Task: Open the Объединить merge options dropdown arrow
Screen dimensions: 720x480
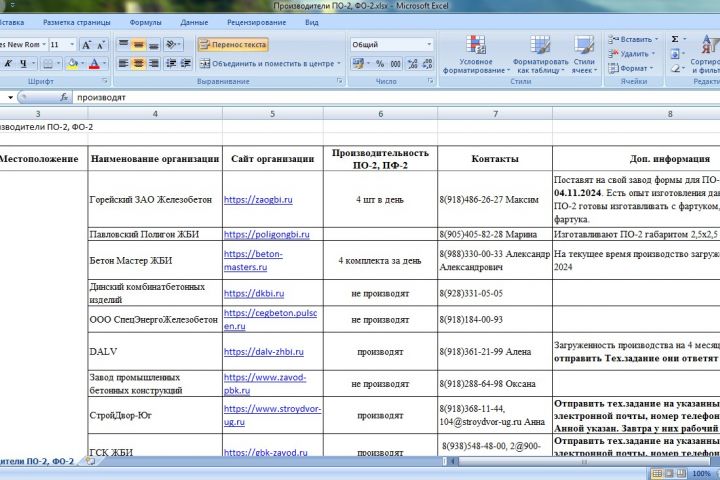Action: coord(339,63)
